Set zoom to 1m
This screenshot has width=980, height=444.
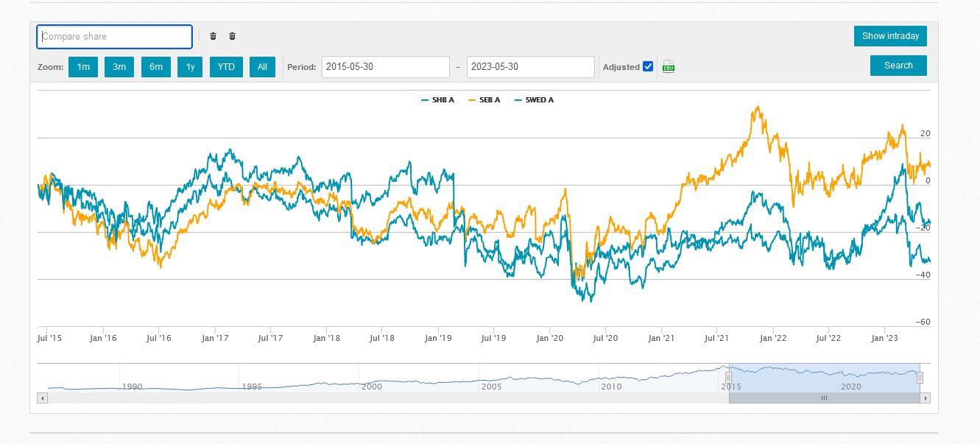point(83,67)
